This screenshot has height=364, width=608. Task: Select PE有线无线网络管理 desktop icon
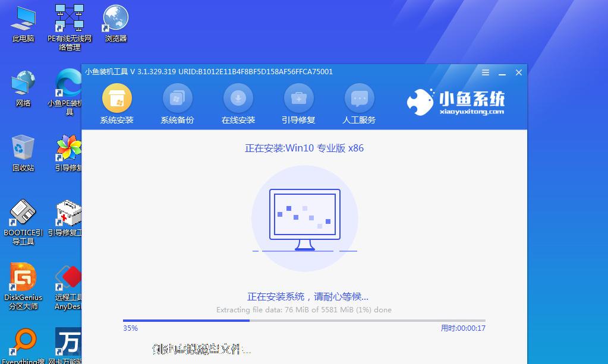70,27
